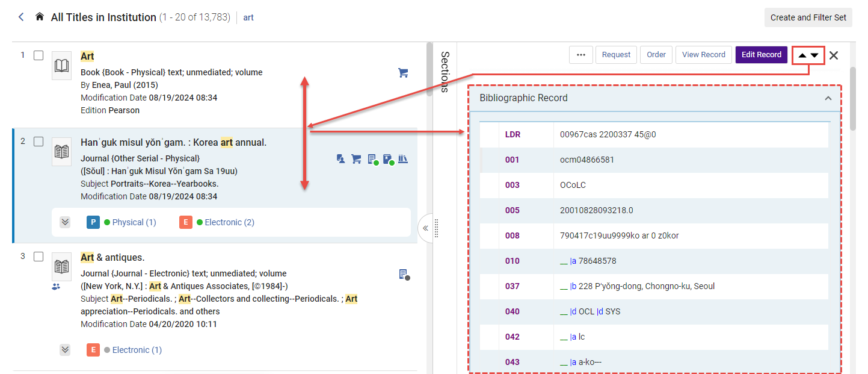Go back with the left chevron arrow
868x374 pixels.
21,17
